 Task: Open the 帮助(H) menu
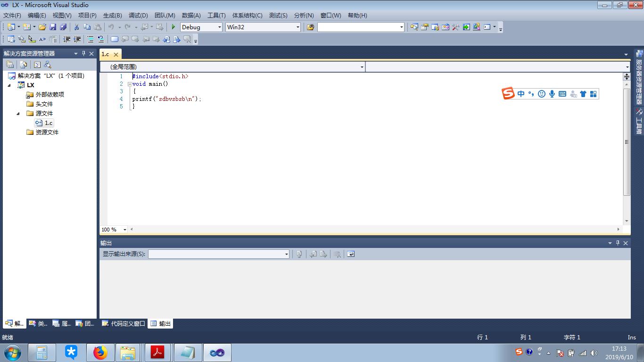(357, 15)
